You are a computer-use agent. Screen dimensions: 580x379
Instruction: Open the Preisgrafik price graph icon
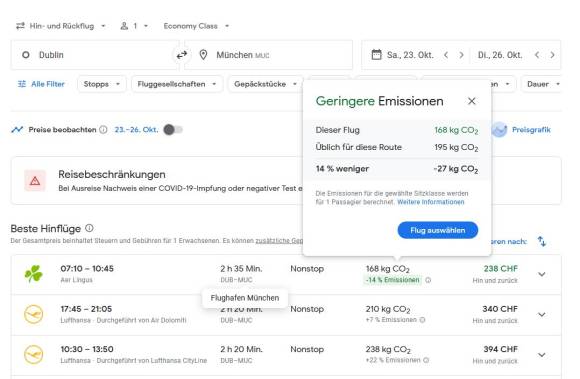pos(499,130)
